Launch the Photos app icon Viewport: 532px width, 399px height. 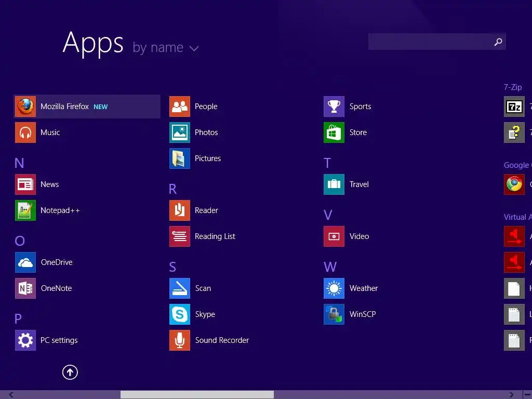click(180, 132)
